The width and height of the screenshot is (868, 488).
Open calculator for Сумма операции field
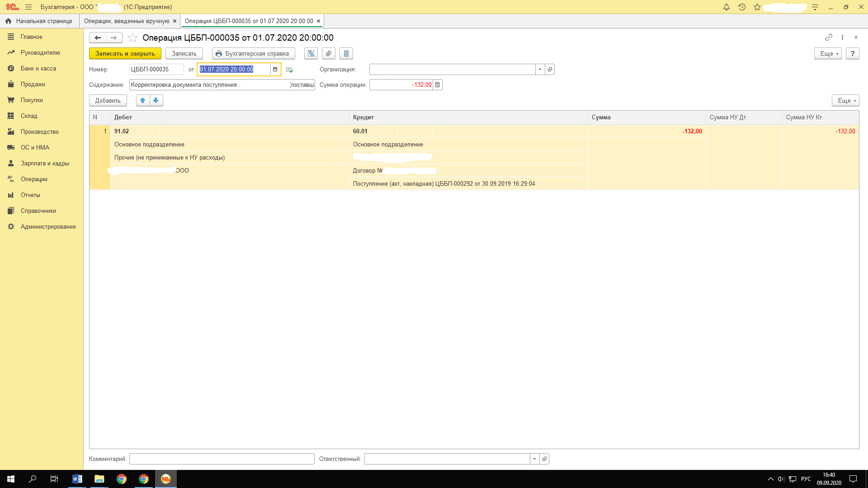pyautogui.click(x=437, y=84)
